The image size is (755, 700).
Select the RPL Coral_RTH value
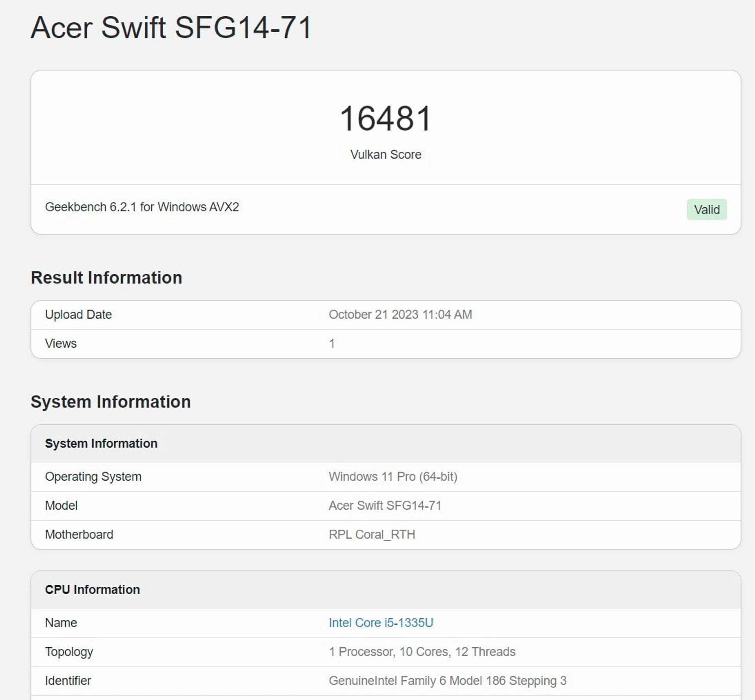coord(372,534)
